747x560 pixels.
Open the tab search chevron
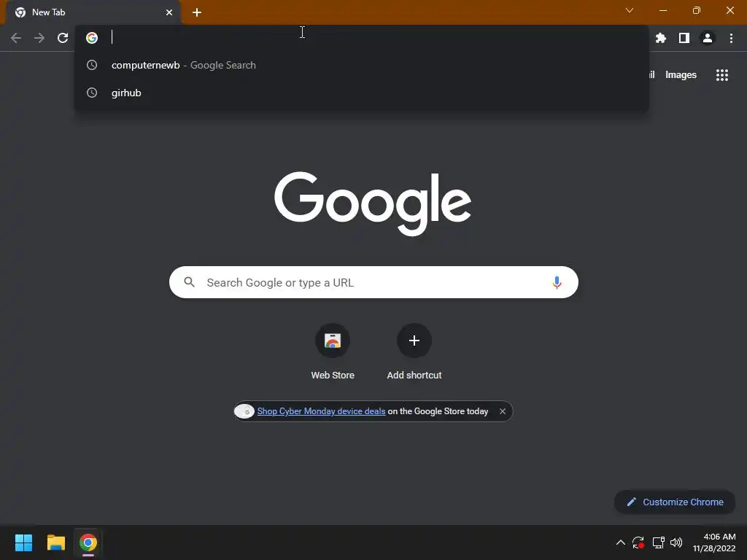630,10
